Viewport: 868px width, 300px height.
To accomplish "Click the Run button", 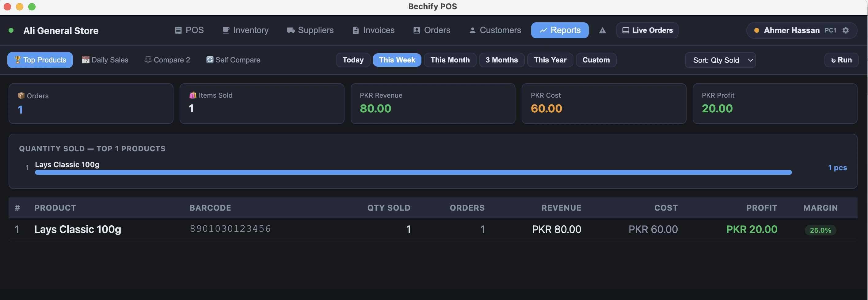I will 841,60.
